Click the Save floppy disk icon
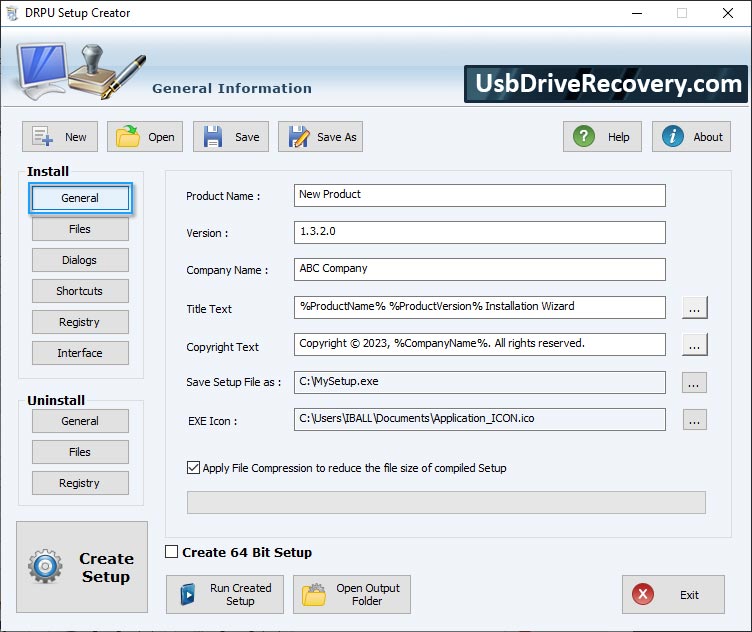The height and width of the screenshot is (632, 752). click(212, 137)
